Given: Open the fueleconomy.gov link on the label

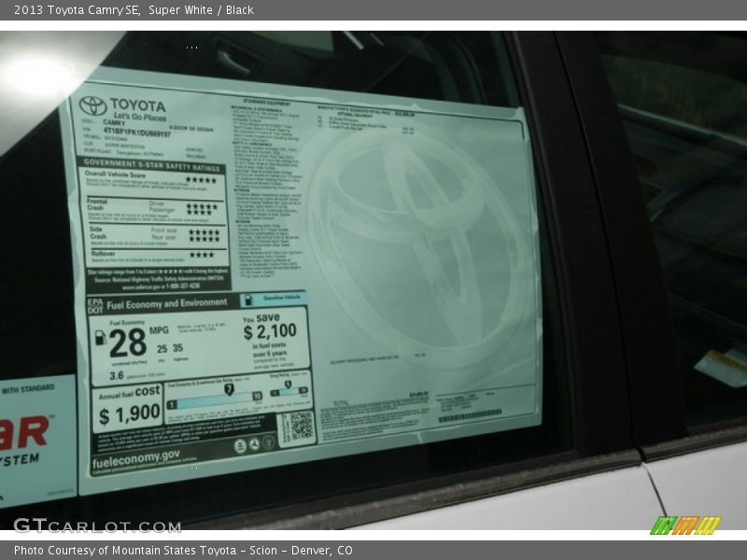Looking at the screenshot, I should [x=136, y=459].
